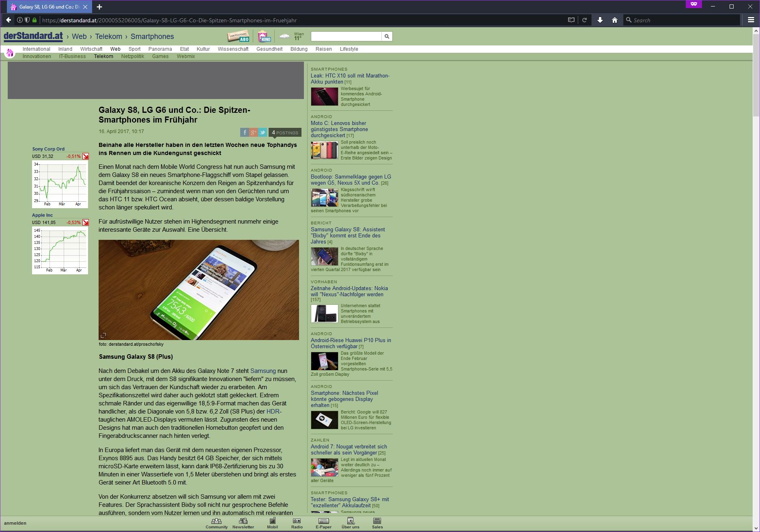Click the private browsing mask icon
Screen dimensions: 760x532
pyautogui.click(x=694, y=4)
